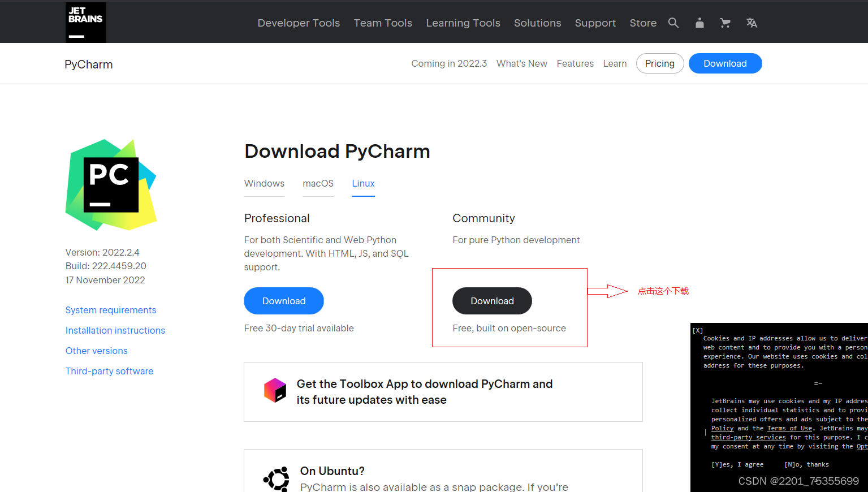The image size is (868, 492).
Task: Select the PyCharm PC logo
Action: [x=111, y=184]
